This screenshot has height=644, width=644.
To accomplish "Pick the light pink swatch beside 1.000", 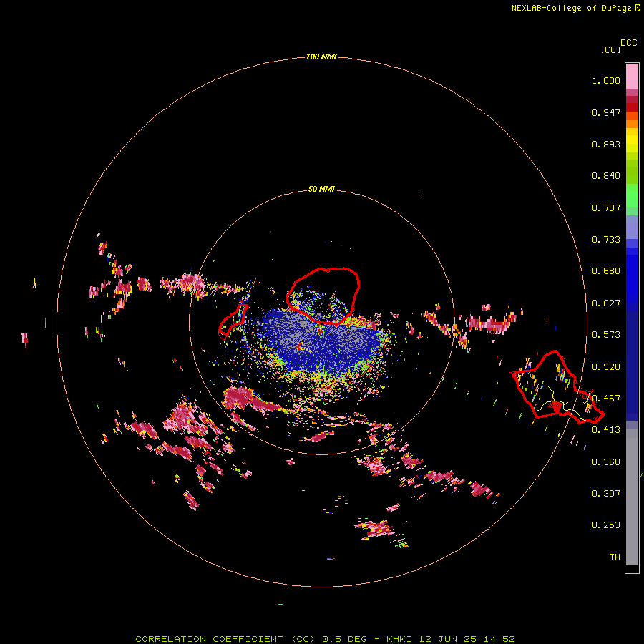I will pyautogui.click(x=632, y=77).
